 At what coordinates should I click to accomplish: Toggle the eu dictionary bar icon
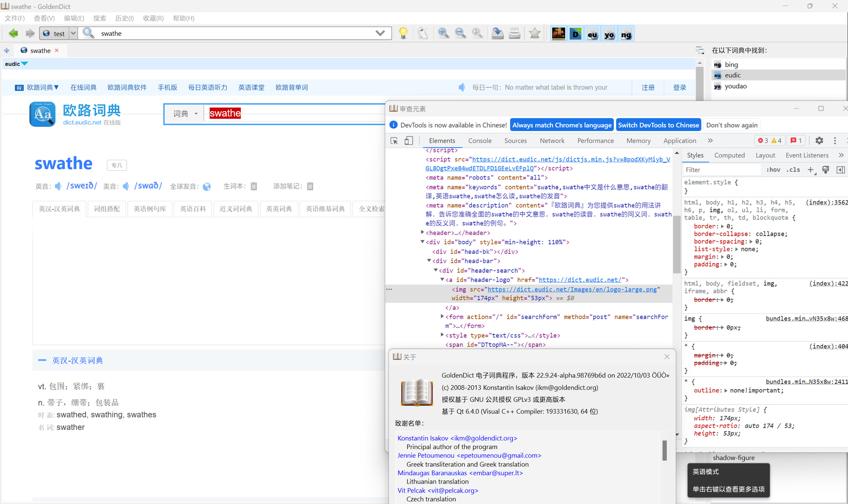point(592,34)
